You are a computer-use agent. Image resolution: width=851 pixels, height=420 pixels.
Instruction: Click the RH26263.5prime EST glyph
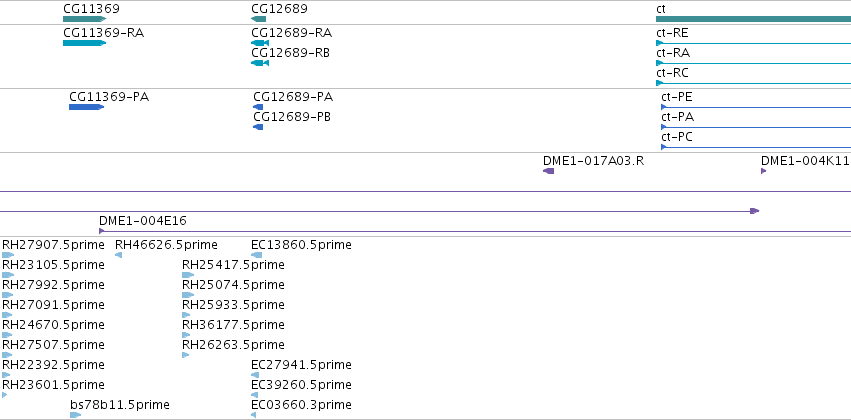coord(186,355)
